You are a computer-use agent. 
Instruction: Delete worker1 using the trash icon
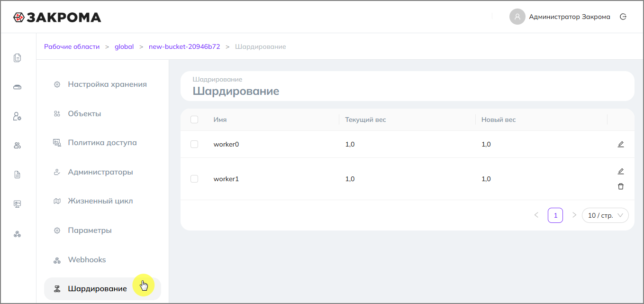coord(621,186)
